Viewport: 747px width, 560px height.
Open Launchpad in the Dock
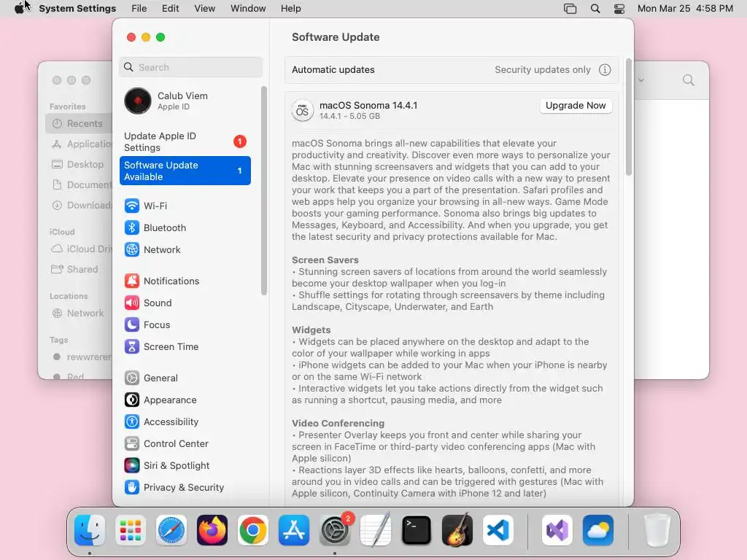(x=131, y=530)
